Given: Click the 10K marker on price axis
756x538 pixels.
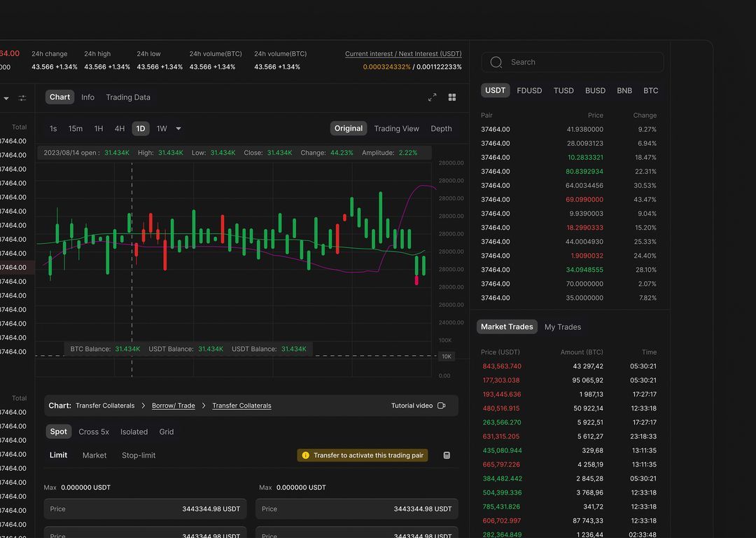Looking at the screenshot, I should 447,356.
